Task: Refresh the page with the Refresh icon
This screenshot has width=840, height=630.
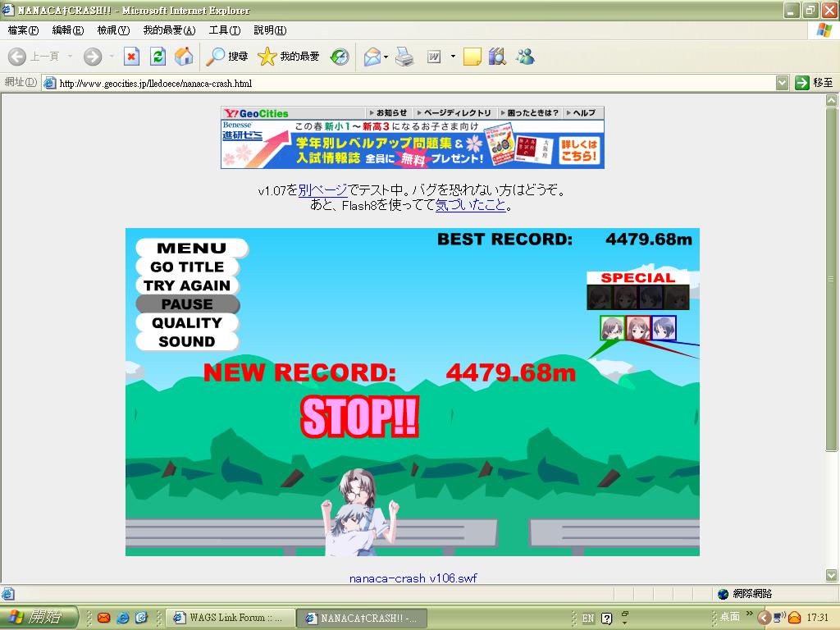Action: (158, 57)
